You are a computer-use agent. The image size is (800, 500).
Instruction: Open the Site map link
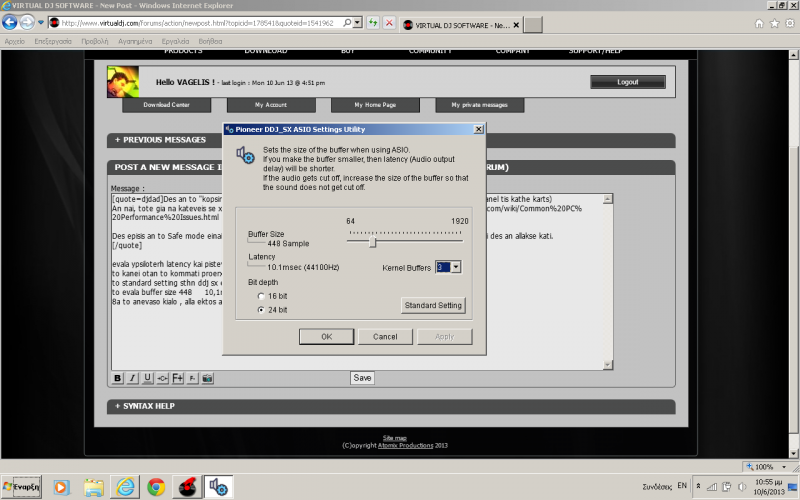pos(395,438)
